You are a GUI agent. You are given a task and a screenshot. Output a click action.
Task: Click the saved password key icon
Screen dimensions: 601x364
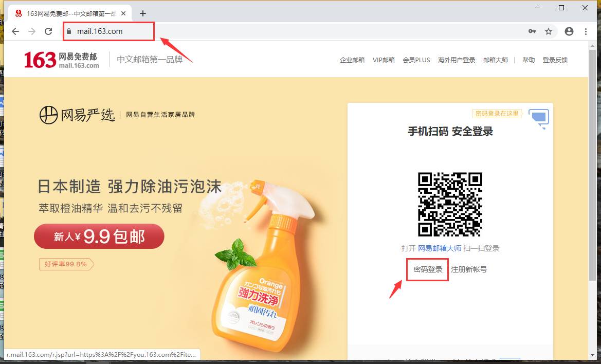click(532, 31)
